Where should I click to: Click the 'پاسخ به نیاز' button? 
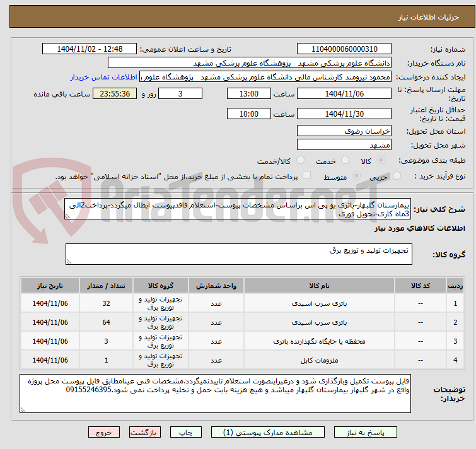click(x=365, y=433)
